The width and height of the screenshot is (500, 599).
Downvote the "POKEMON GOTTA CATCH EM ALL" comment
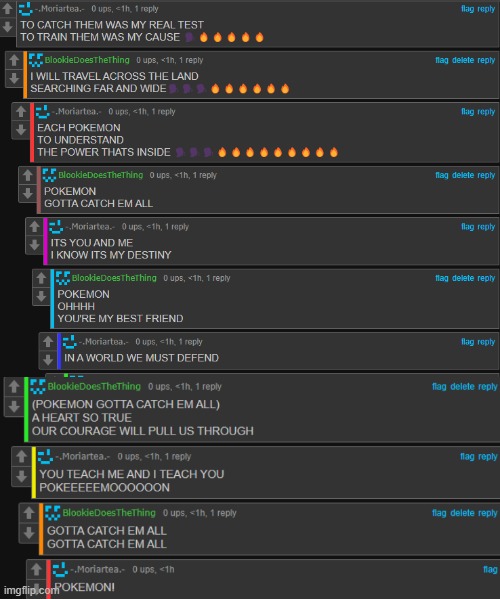[x=28, y=193]
